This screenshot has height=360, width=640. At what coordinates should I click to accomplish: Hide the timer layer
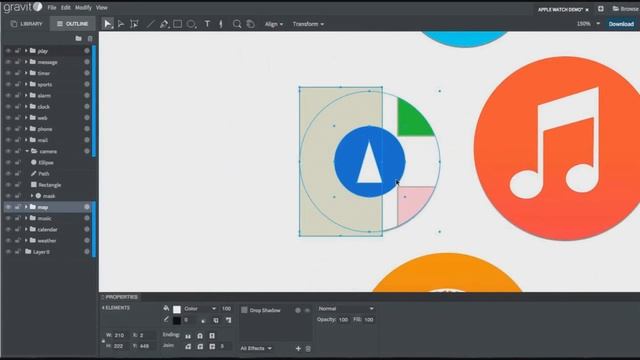8,73
